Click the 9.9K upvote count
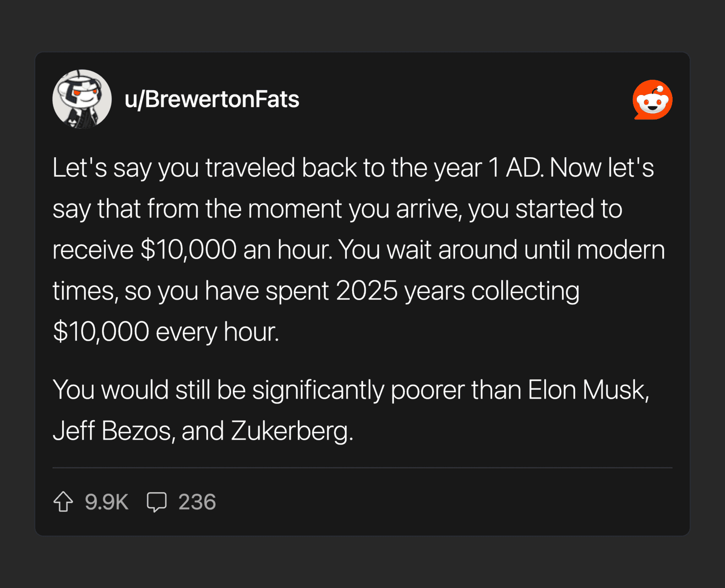Image resolution: width=725 pixels, height=588 pixels. click(x=106, y=502)
